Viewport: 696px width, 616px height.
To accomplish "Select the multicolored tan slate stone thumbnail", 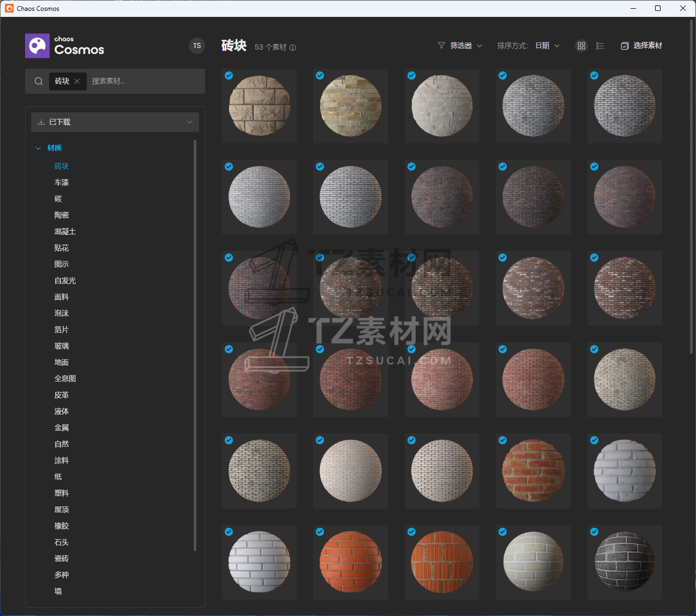I will (x=351, y=106).
